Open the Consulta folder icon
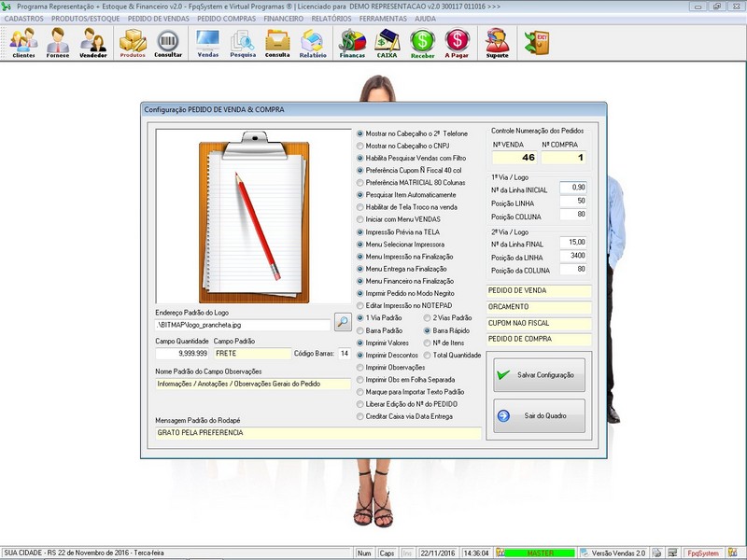Viewport: 747px width, 560px height. [277, 42]
